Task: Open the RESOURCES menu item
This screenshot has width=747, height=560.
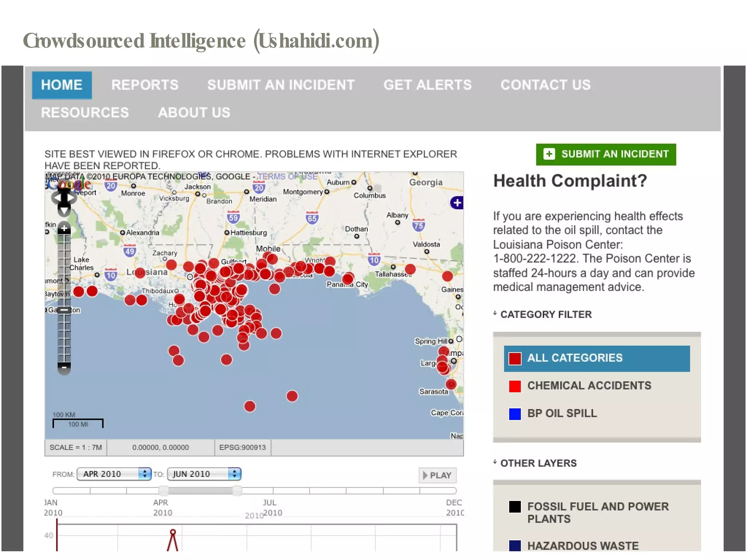Action: [85, 112]
